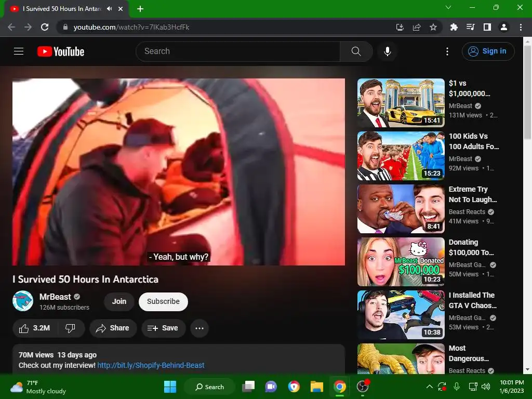The image size is (532, 399).
Task: Click the address bar URL
Action: [x=131, y=27]
